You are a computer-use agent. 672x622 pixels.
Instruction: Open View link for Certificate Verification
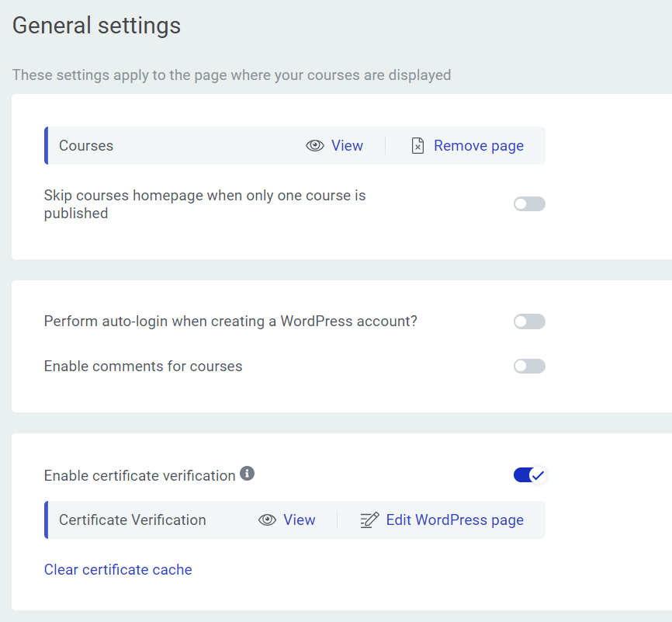[299, 520]
